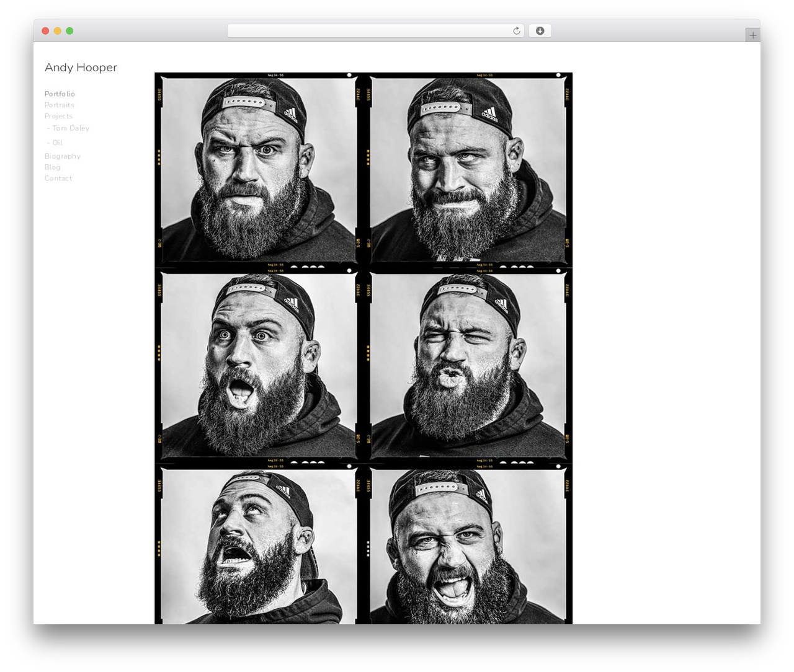This screenshot has height=672, width=794.
Task: Focus the browser address bar
Action: click(x=375, y=31)
